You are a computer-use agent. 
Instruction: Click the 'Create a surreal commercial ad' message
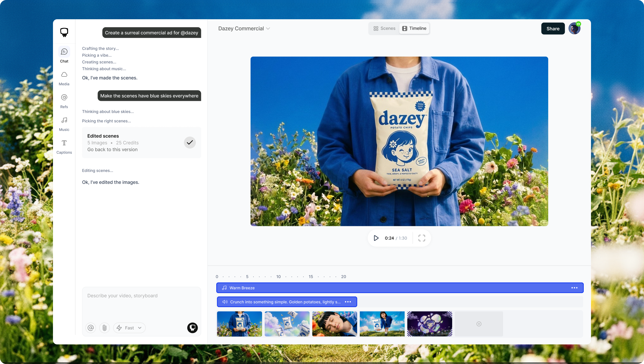pos(152,33)
